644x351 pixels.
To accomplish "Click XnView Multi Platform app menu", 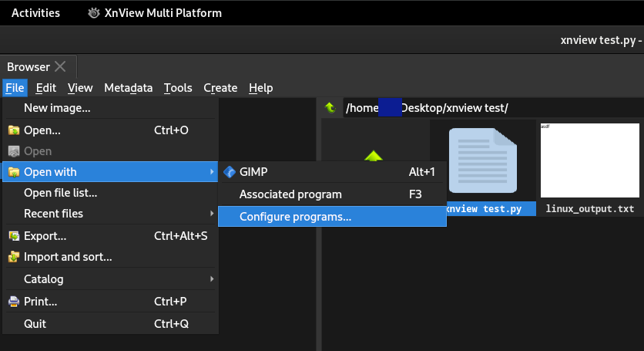I will (155, 13).
